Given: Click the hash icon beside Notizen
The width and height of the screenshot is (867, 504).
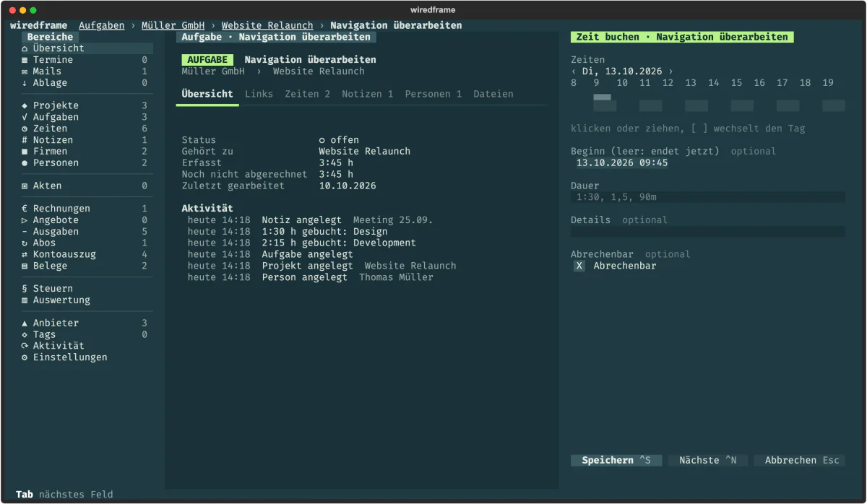Looking at the screenshot, I should tap(25, 140).
